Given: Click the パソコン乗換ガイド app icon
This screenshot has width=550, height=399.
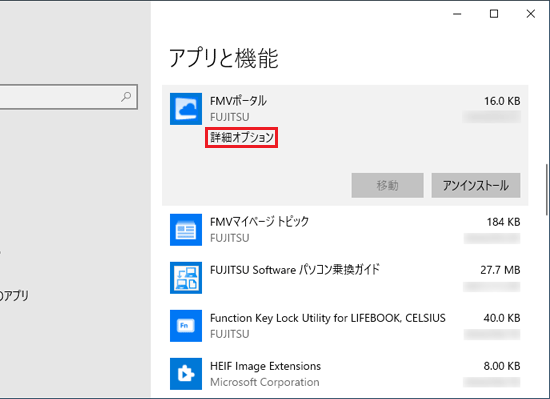Looking at the screenshot, I should click(x=186, y=278).
